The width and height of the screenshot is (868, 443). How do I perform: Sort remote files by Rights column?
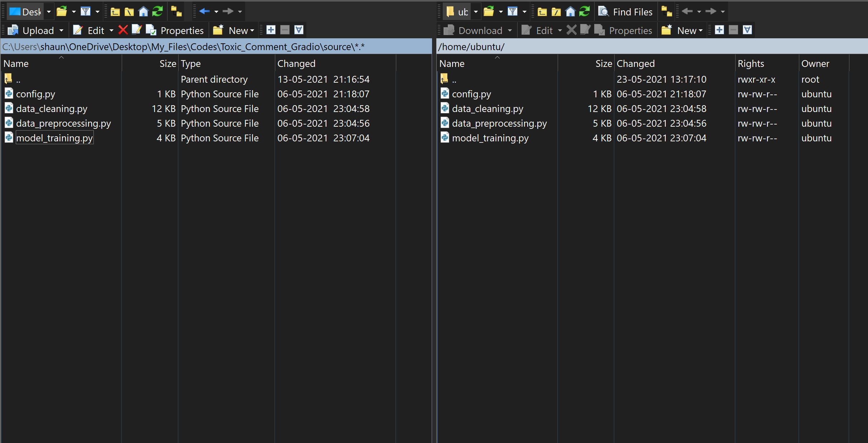751,63
